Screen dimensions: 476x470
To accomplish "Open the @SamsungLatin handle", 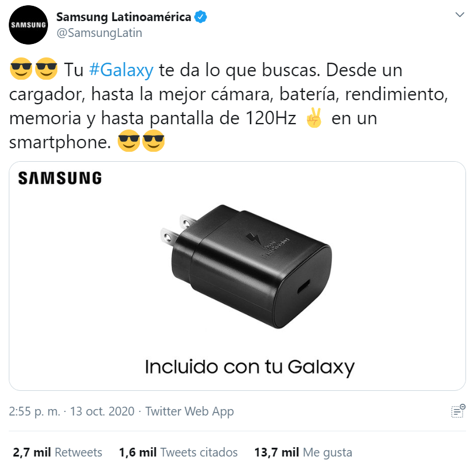I will [x=100, y=33].
